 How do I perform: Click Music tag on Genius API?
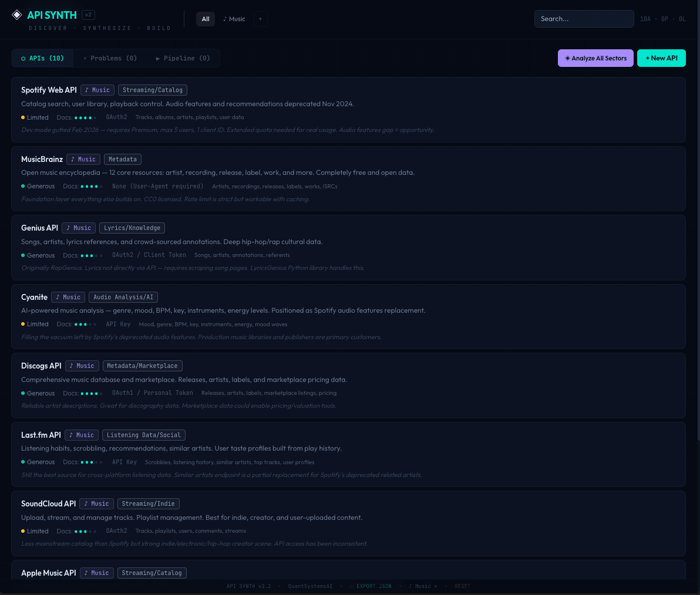[x=79, y=228]
